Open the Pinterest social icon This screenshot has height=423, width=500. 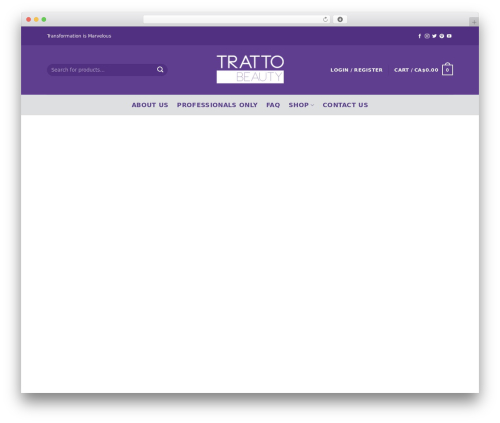[442, 36]
